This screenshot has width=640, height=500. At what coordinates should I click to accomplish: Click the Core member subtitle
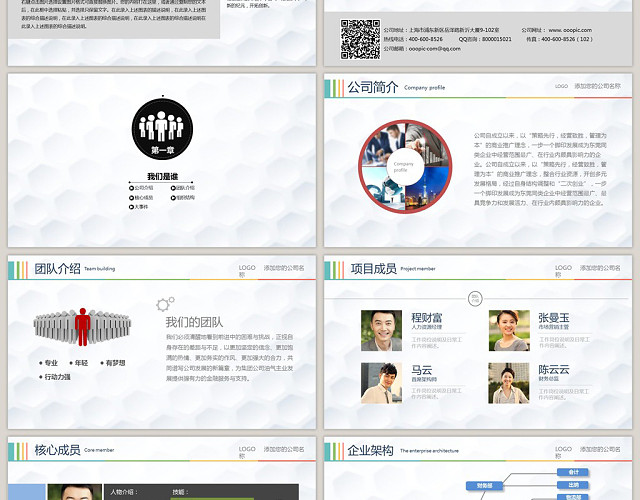[99, 450]
